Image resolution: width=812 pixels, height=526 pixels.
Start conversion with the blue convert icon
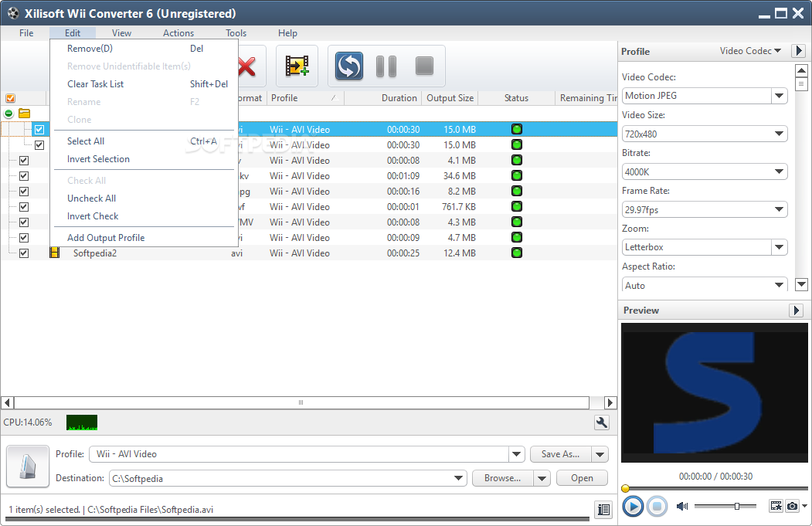click(348, 66)
